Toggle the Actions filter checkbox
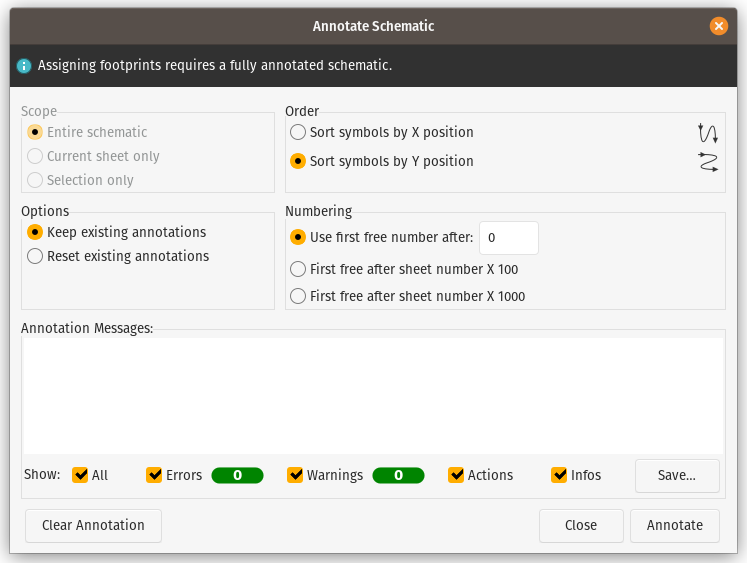This screenshot has width=747, height=563. coord(456,475)
